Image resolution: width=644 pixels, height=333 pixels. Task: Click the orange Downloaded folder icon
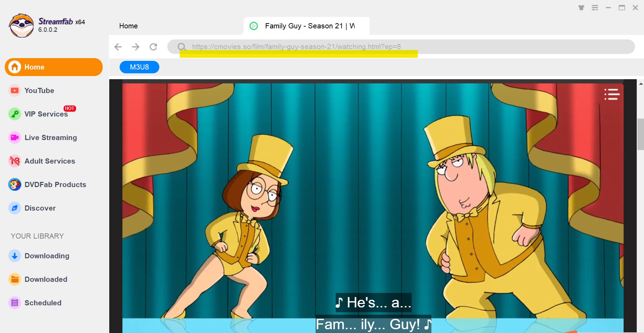tap(15, 279)
